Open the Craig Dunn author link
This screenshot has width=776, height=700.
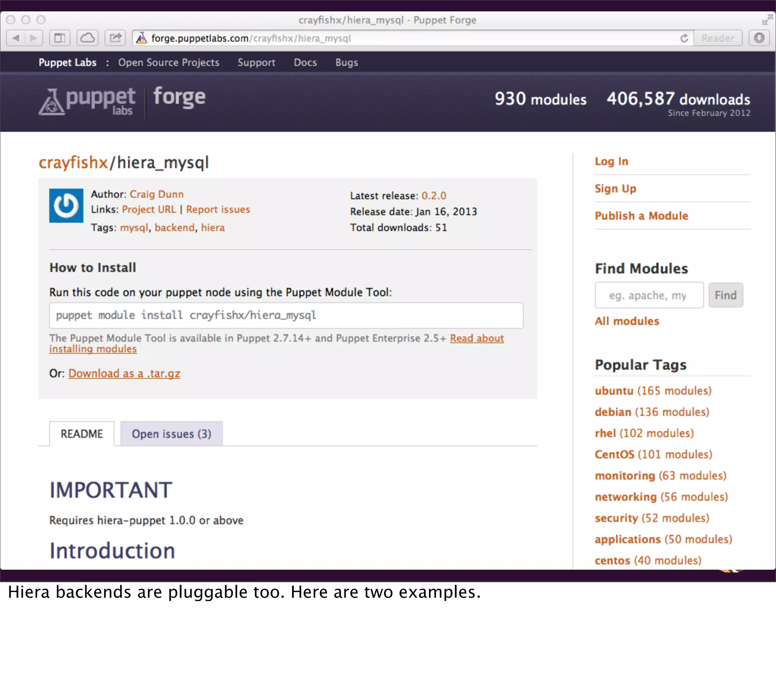pos(156,194)
